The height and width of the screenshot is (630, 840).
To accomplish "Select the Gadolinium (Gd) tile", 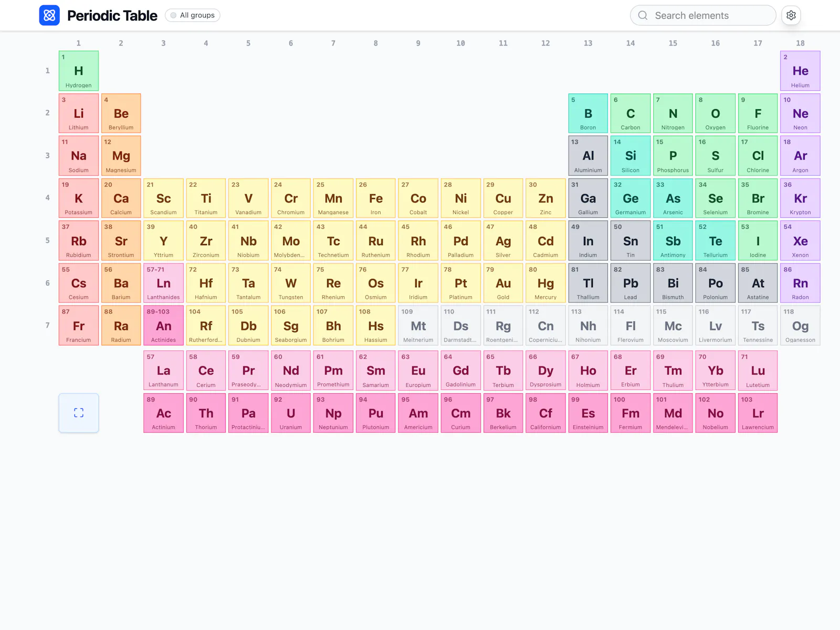I will pos(460,370).
